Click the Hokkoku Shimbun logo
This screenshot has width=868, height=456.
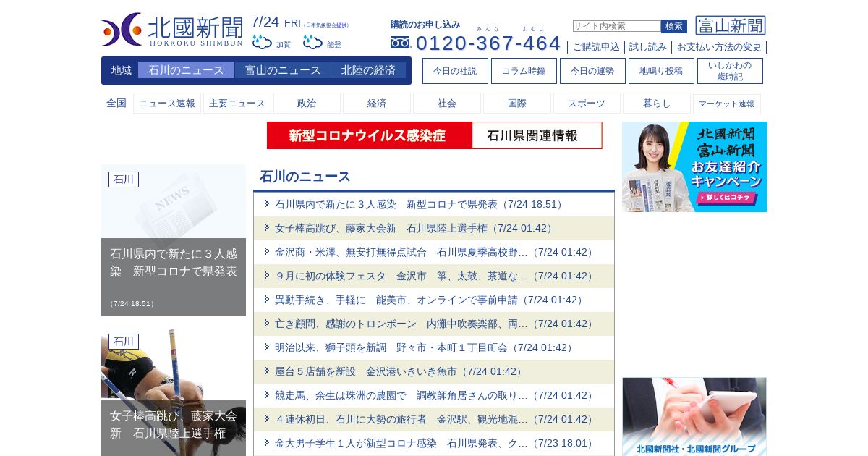coord(172,30)
